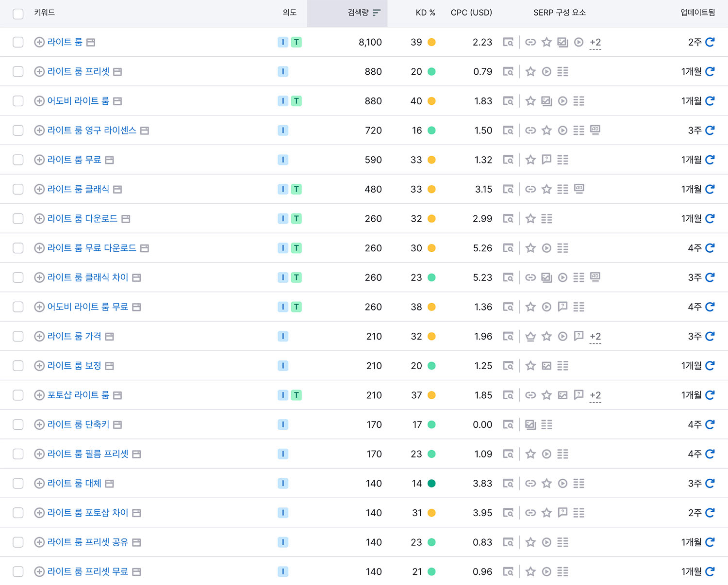
Task: Sort by 키워드 column header
Action: click(45, 13)
